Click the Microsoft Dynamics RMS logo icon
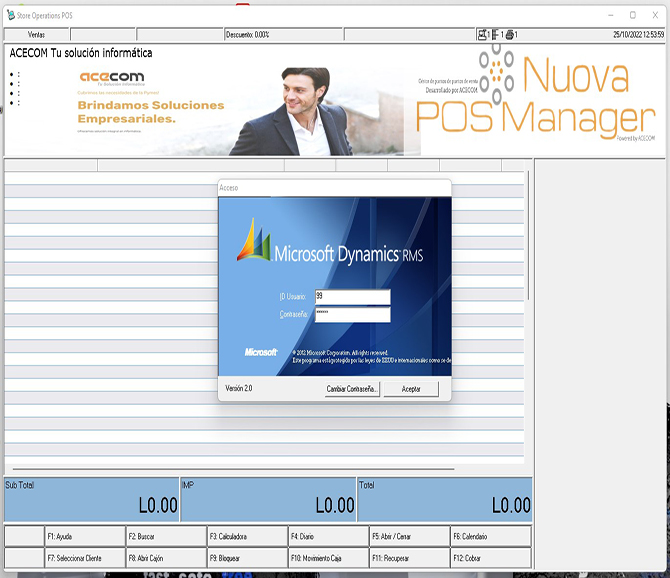670x578 pixels. pyautogui.click(x=254, y=240)
